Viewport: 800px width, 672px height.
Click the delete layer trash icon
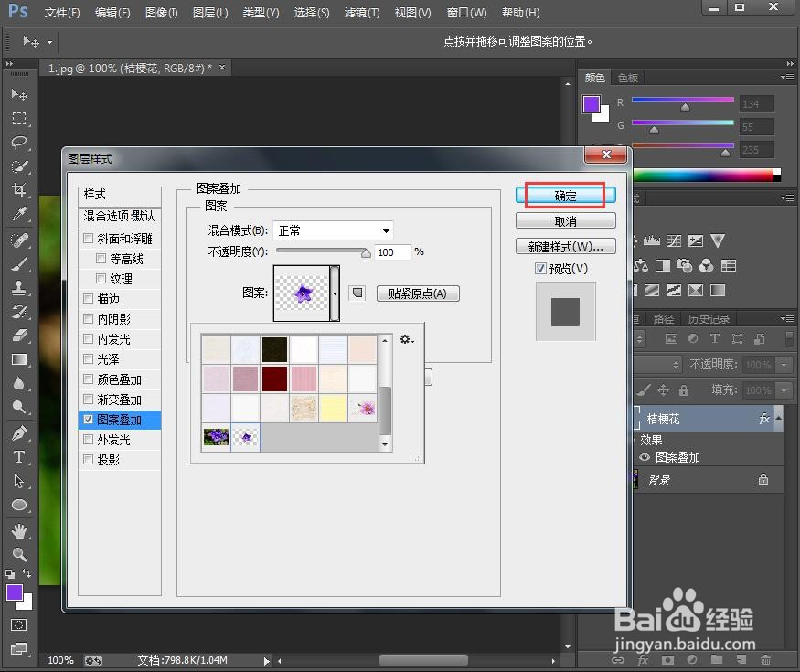765,660
